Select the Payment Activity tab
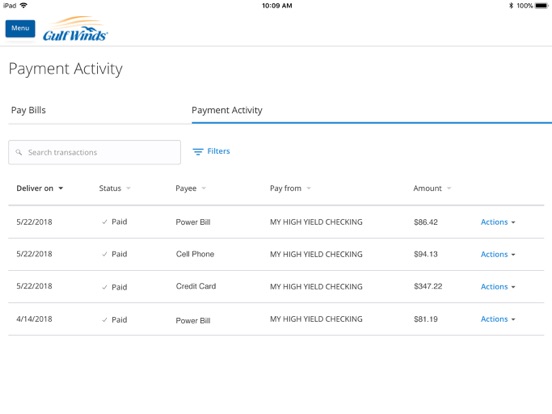Viewport: 552px width, 414px height. pos(227,110)
